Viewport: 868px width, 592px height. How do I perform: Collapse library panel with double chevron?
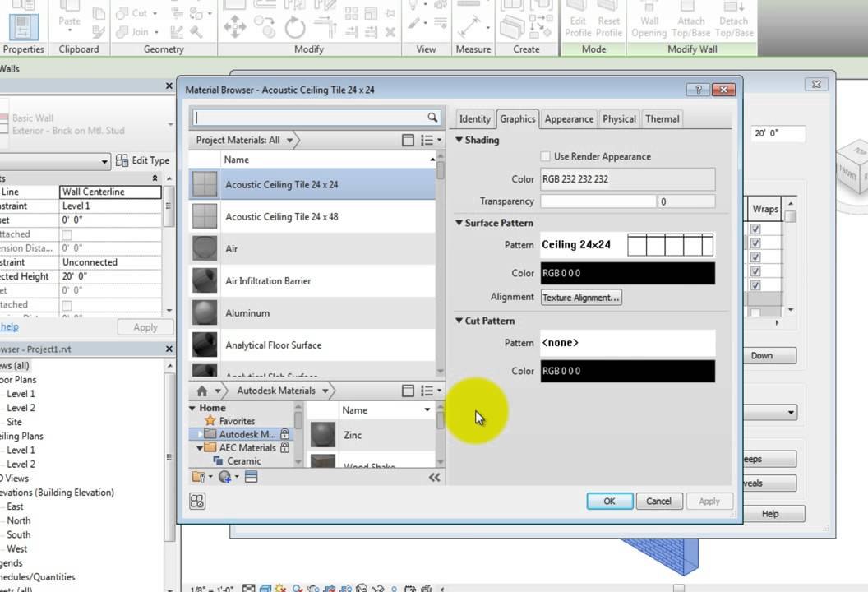click(x=435, y=478)
